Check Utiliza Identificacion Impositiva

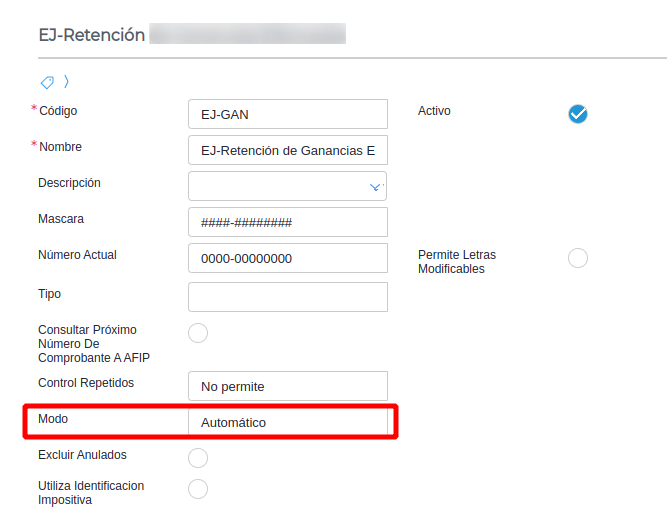click(x=198, y=489)
